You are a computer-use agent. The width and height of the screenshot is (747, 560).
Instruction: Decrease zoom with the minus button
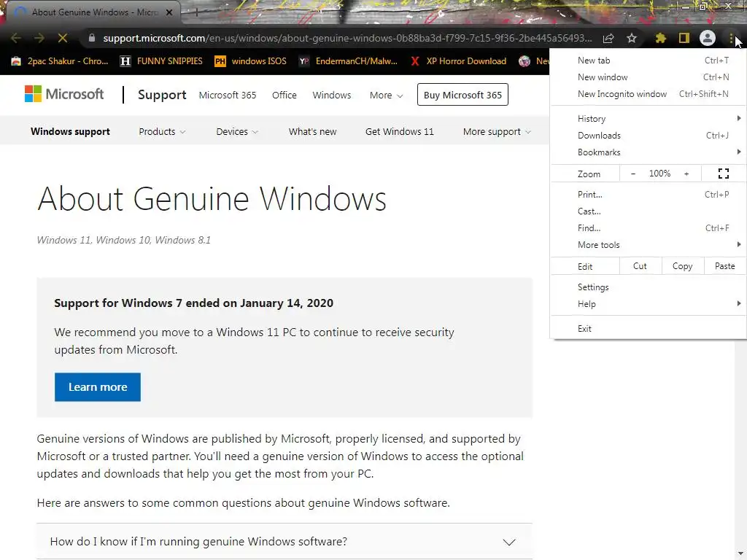(x=633, y=174)
